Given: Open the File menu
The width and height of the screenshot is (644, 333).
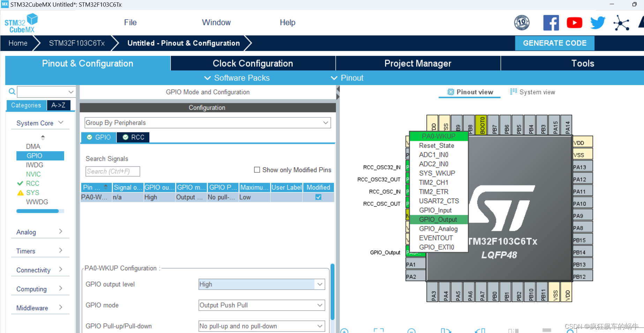Looking at the screenshot, I should pyautogui.click(x=130, y=22).
